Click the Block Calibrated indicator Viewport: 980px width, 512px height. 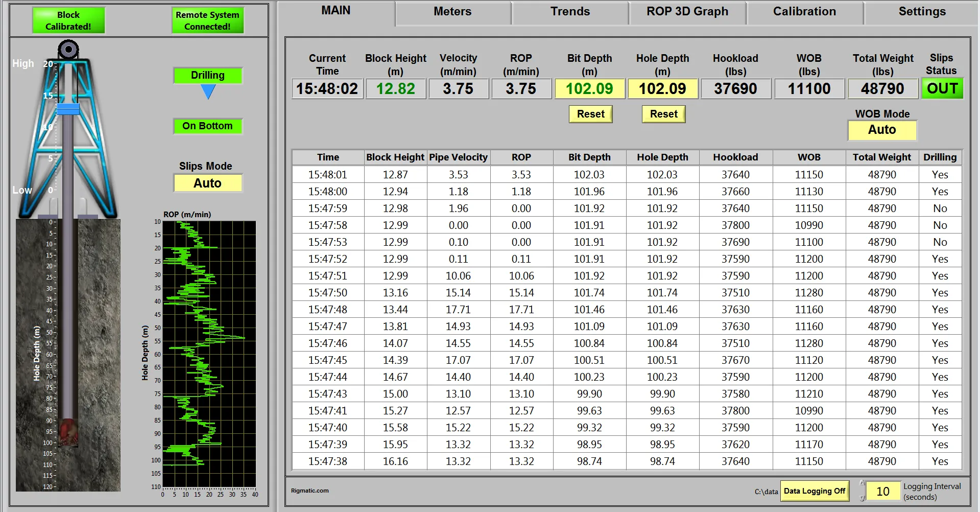pos(68,20)
